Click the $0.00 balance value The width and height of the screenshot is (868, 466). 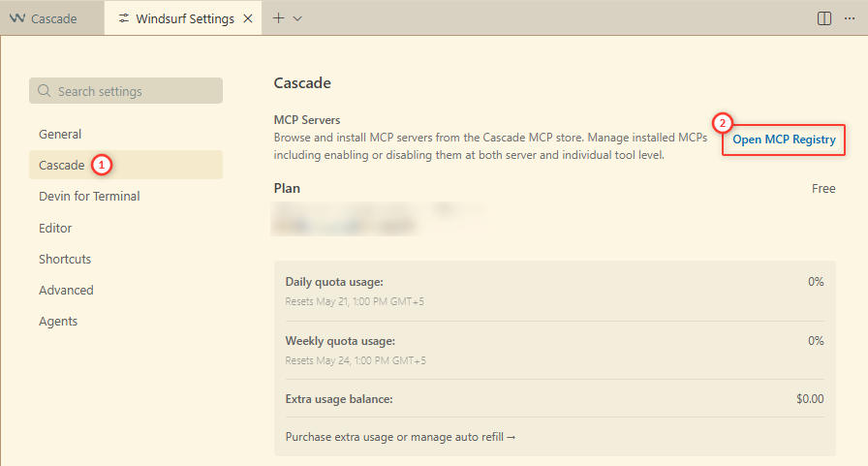810,399
